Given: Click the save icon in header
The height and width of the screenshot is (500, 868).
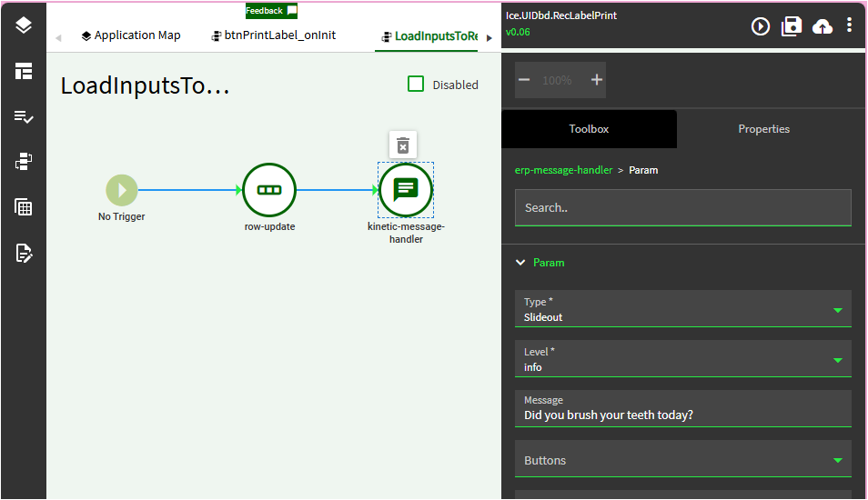Looking at the screenshot, I should point(791,26).
